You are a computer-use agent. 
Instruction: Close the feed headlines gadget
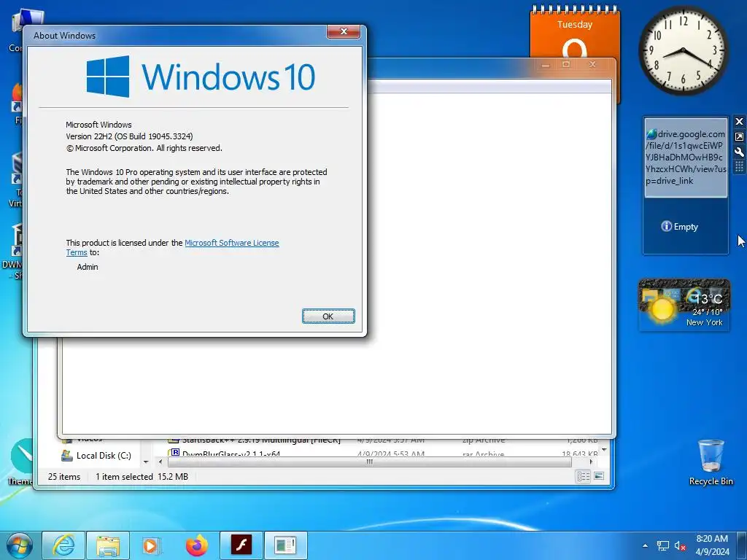pos(739,122)
